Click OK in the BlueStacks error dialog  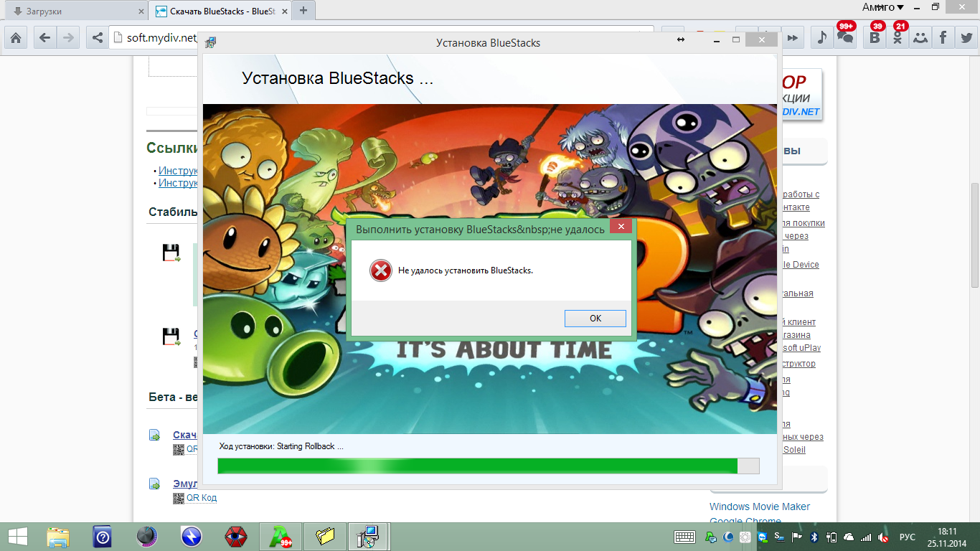pyautogui.click(x=595, y=318)
